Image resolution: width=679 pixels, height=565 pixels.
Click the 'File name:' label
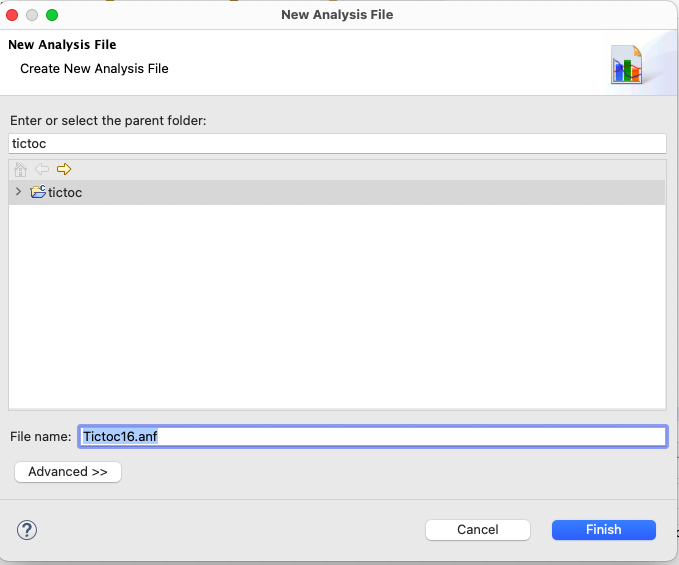tap(41, 436)
